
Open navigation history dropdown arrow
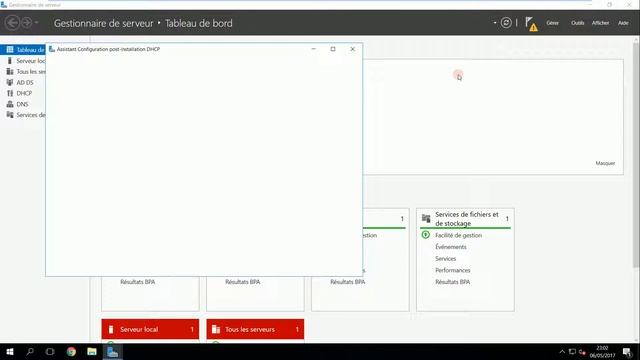[36, 23]
